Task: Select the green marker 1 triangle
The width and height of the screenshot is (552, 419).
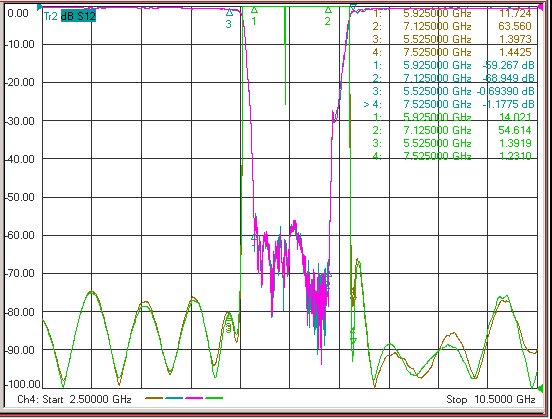Action: coord(254,10)
